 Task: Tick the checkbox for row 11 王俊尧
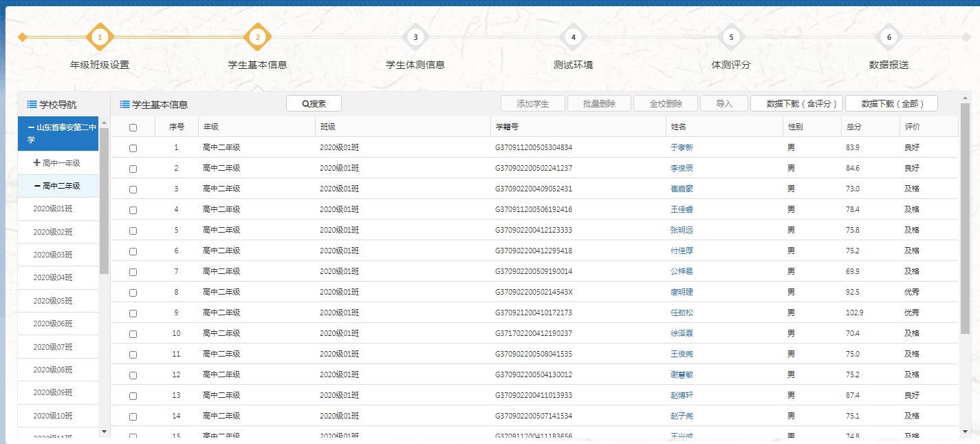tap(133, 355)
